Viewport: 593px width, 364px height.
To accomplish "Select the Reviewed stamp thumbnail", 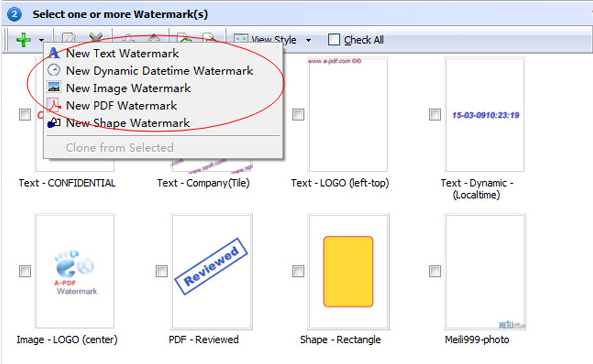I will [x=212, y=271].
